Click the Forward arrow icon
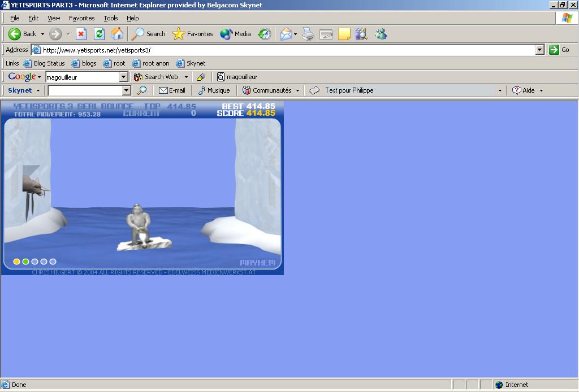579x392 pixels. (x=55, y=34)
